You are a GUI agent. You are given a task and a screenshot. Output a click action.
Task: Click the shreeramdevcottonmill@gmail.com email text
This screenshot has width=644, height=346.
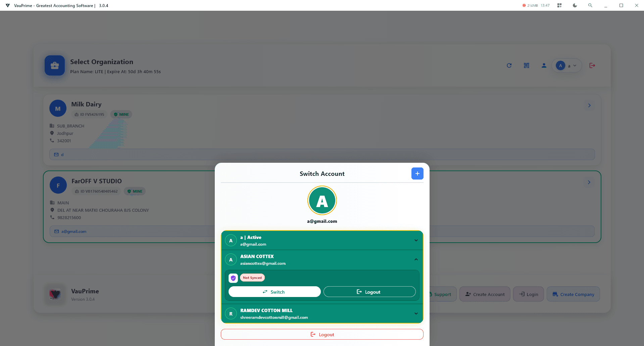[274, 317]
